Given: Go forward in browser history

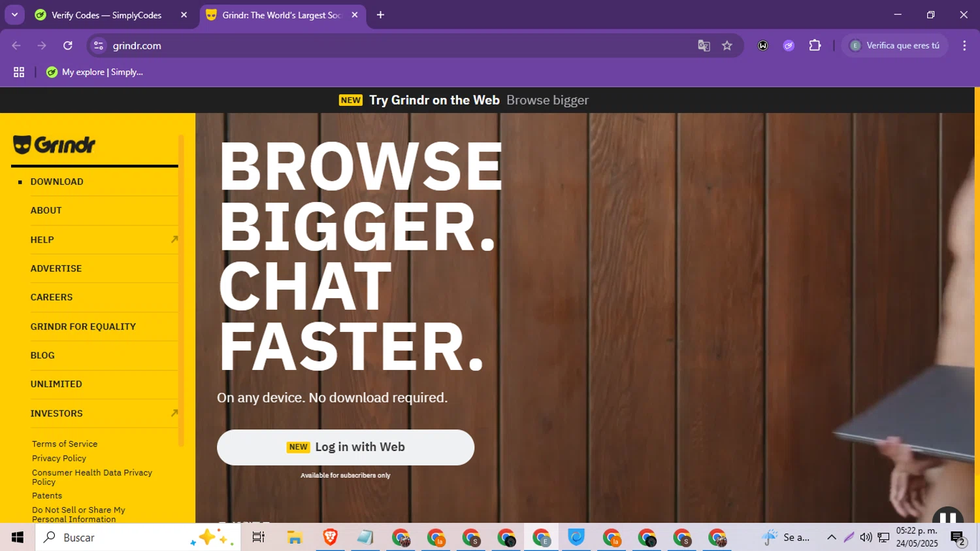Looking at the screenshot, I should point(42,46).
